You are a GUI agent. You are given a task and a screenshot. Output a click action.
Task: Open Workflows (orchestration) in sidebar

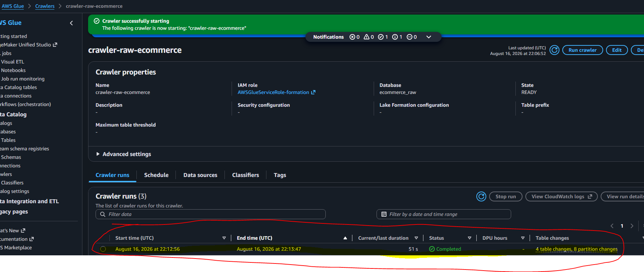point(26,104)
